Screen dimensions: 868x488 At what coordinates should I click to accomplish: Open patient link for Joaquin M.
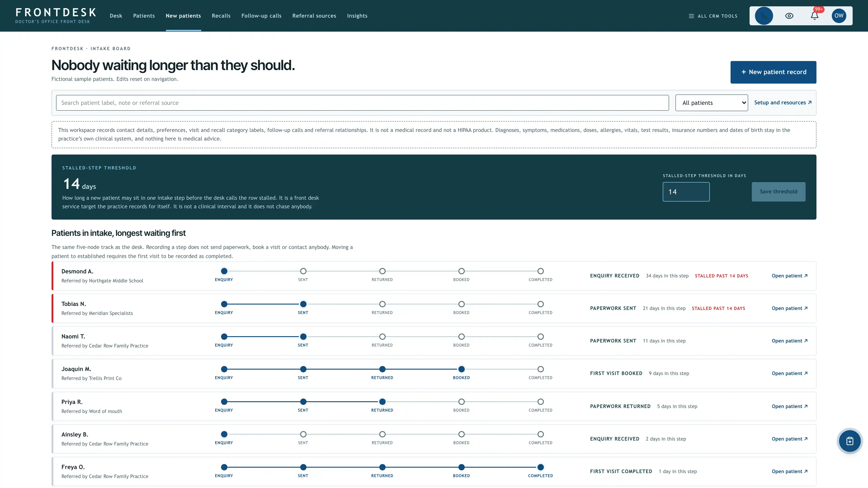pyautogui.click(x=790, y=373)
